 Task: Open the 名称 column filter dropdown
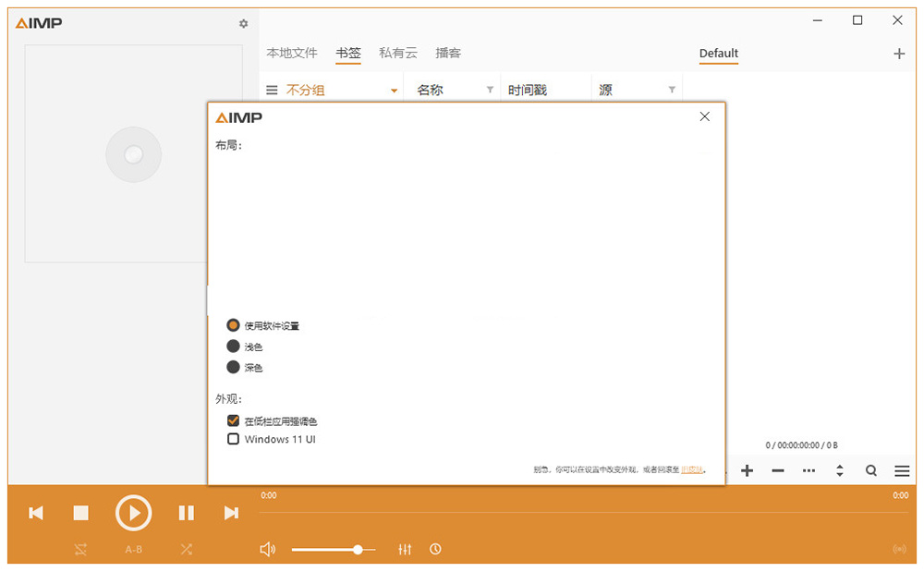[490, 88]
